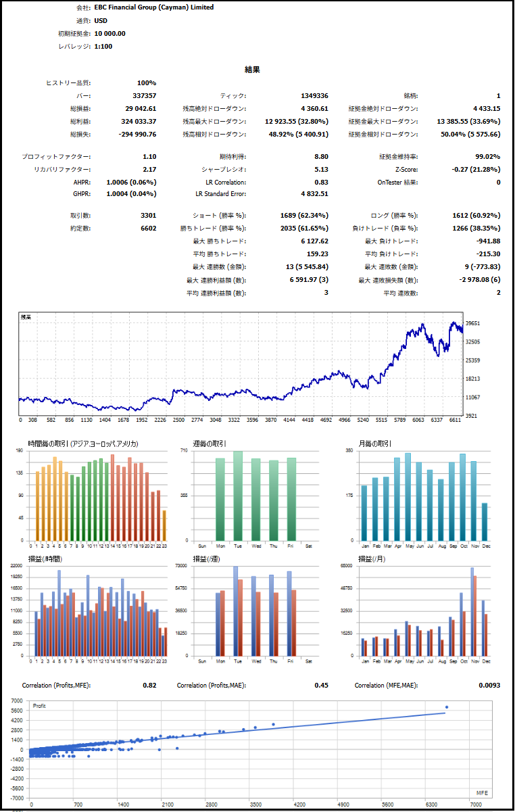Select the total trades count 3301
The height and width of the screenshot is (812, 515).
(148, 216)
